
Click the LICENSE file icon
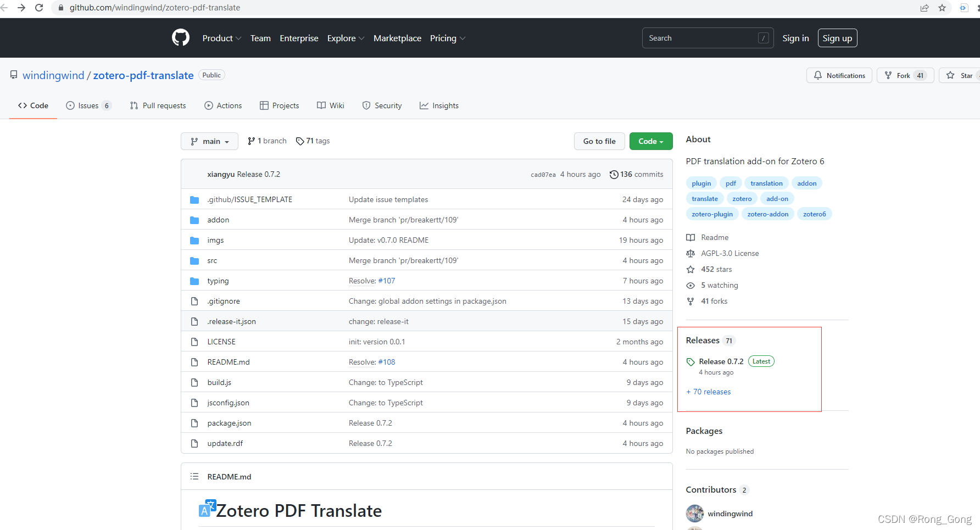pos(194,342)
